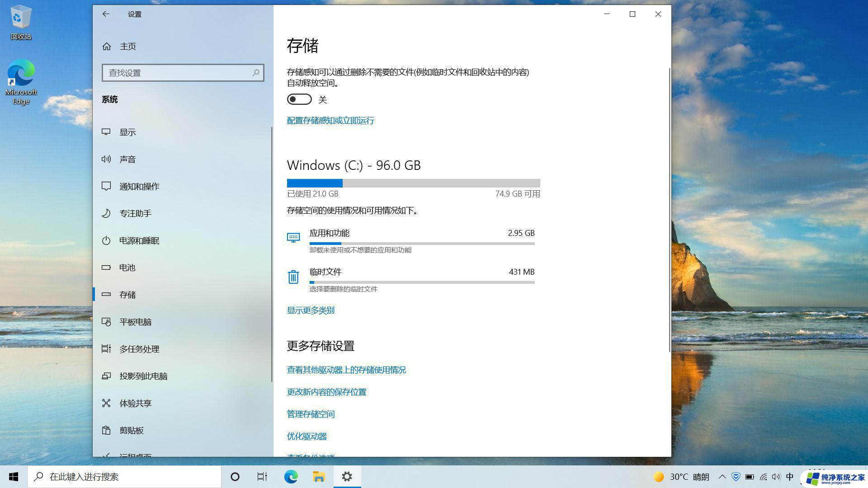
Task: Click the 电源和睡眠 power and sleep icon
Action: click(107, 240)
